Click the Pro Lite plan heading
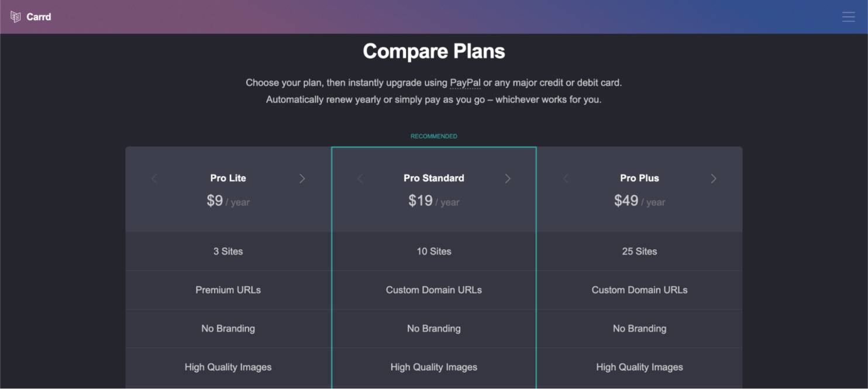This screenshot has width=868, height=389. pos(228,178)
